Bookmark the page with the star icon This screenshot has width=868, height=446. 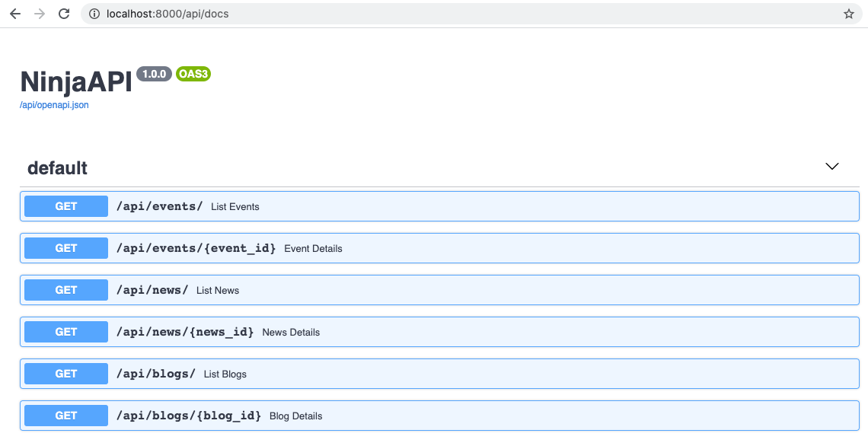click(848, 13)
